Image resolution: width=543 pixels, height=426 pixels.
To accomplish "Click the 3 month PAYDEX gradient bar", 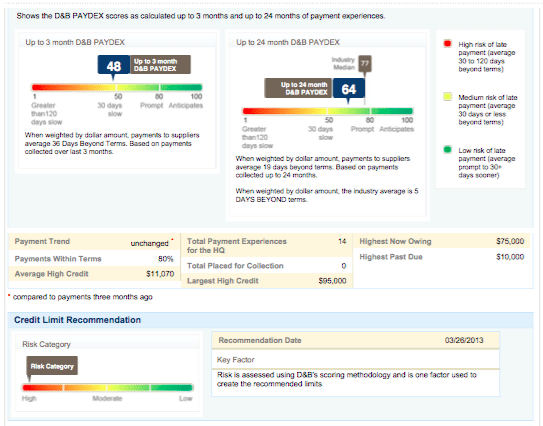I will point(117,87).
